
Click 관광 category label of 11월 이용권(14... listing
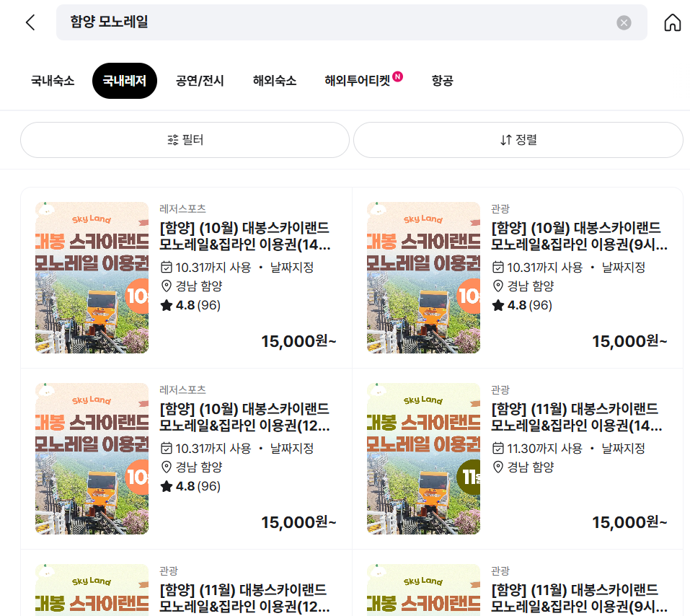(x=500, y=390)
